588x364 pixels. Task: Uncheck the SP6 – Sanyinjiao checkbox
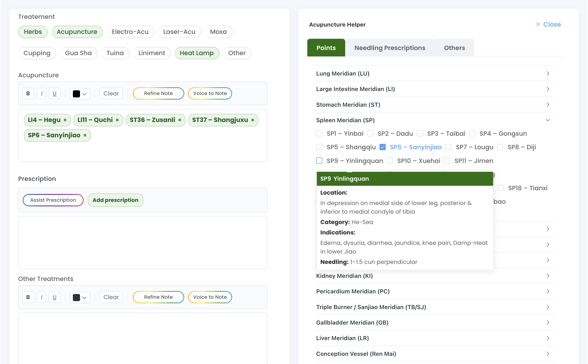[x=383, y=147]
